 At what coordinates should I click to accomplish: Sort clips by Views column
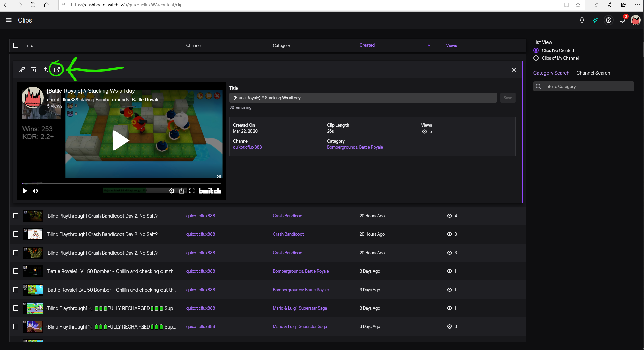[x=451, y=46]
